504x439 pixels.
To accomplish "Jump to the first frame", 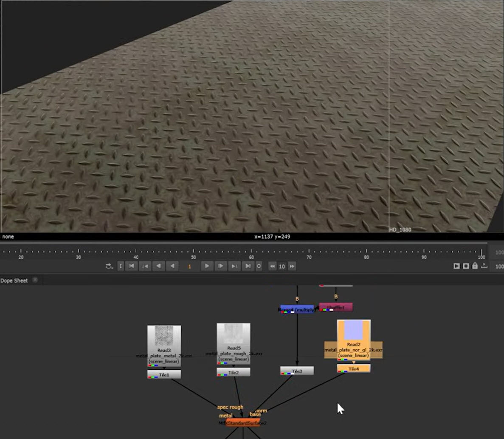I will point(131,266).
